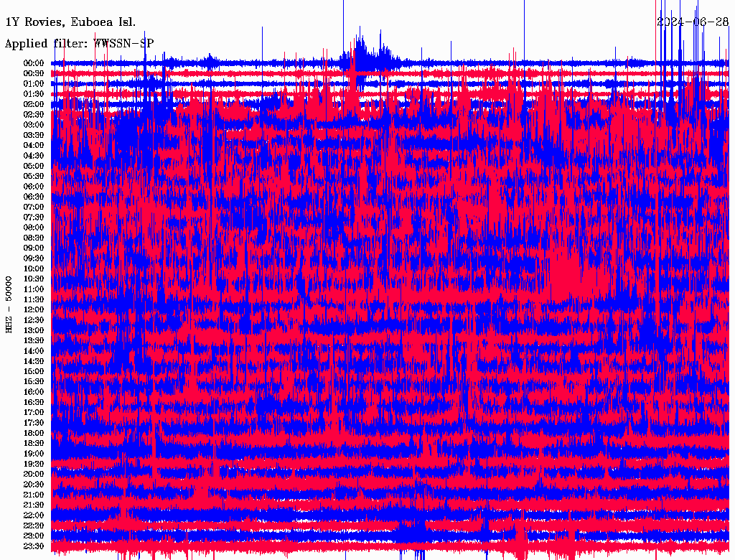The width and height of the screenshot is (735, 560).
Task: Click the 01:00 time label
Action: click(34, 83)
